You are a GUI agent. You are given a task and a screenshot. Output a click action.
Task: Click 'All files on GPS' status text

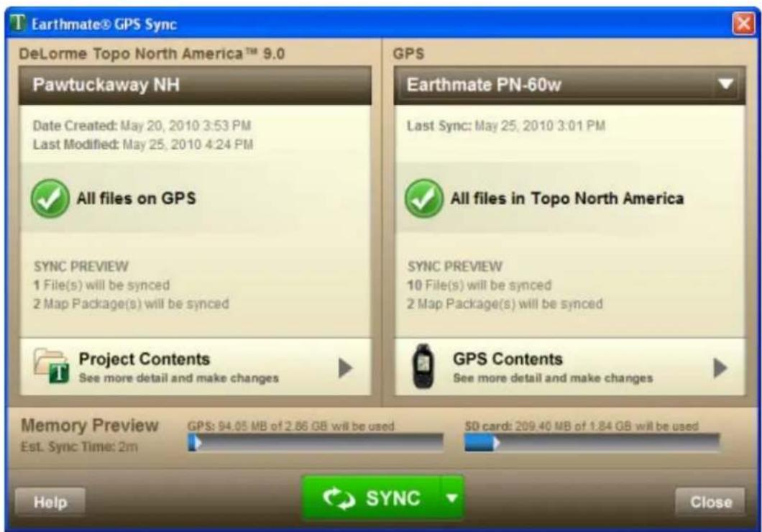click(x=136, y=198)
